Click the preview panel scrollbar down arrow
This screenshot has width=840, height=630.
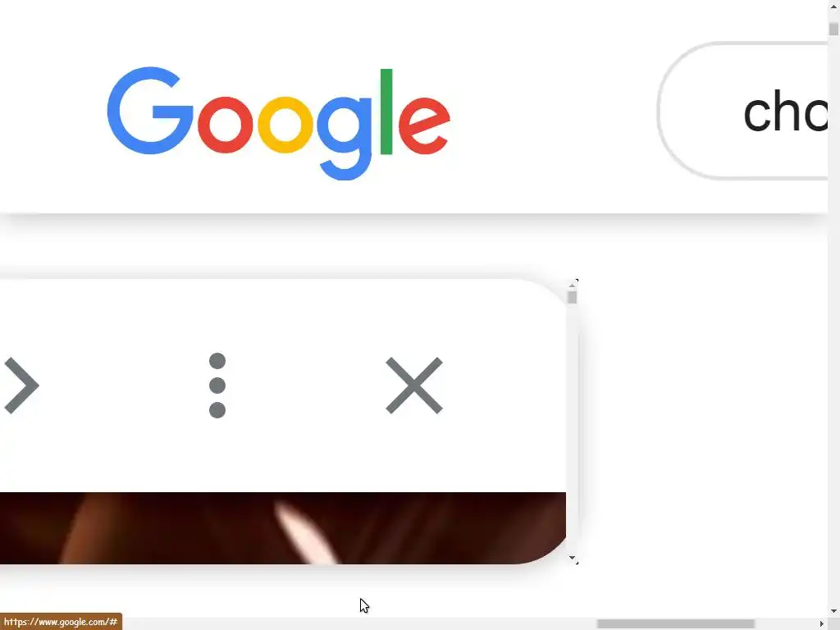pos(572,558)
